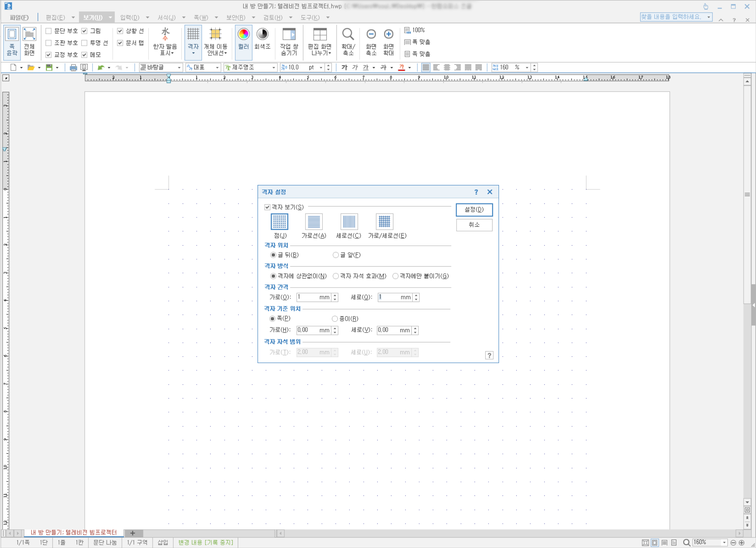
Task: Click the 회색조 grayscale view icon
Action: point(262,34)
